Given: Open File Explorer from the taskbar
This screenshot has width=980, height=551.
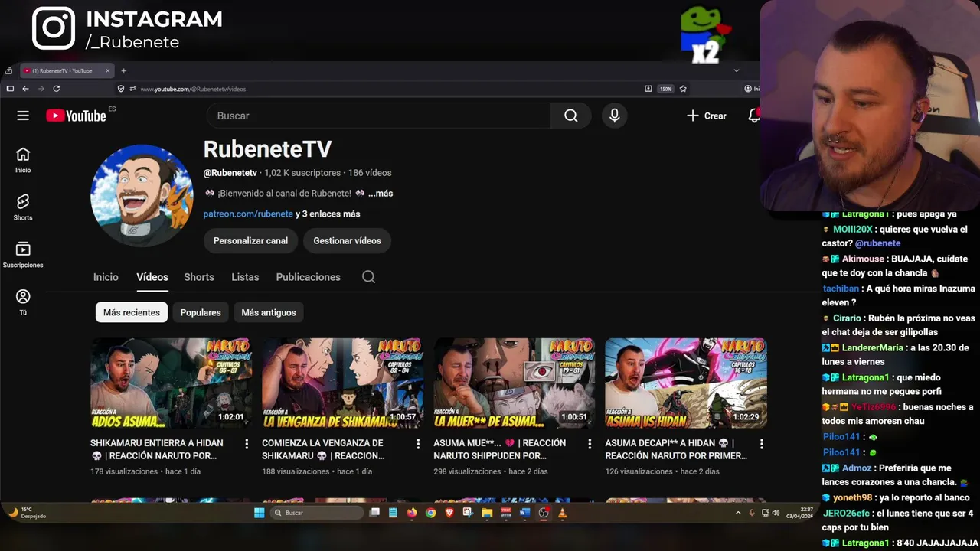Looking at the screenshot, I should click(x=487, y=513).
